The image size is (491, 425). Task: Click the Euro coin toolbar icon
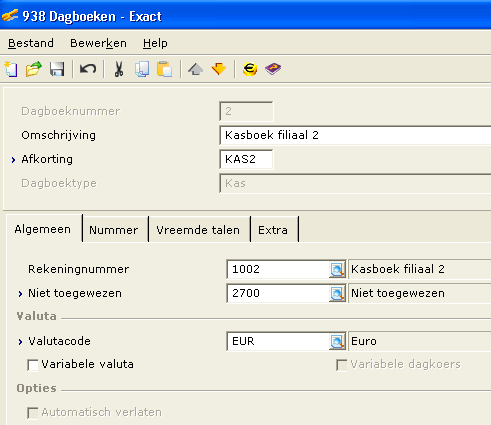[250, 69]
